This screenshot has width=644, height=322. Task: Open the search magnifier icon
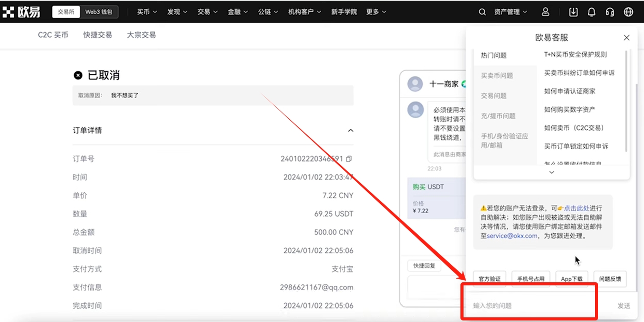[x=482, y=12]
